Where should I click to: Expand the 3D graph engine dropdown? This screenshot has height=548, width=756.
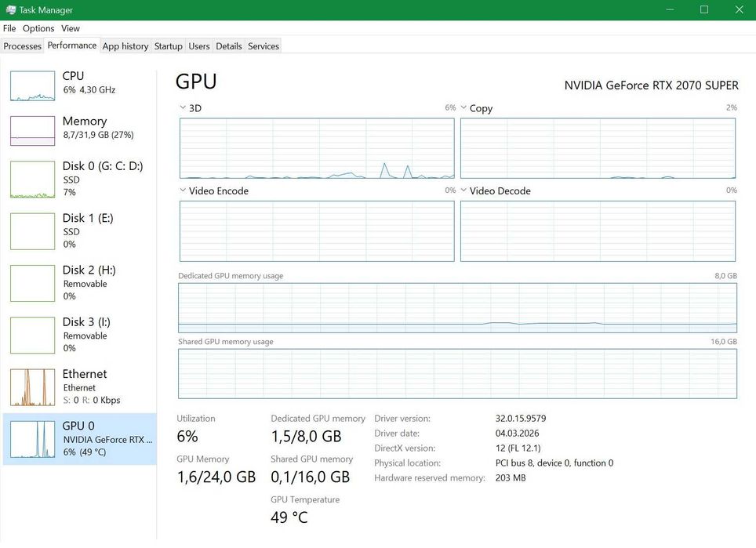point(183,108)
